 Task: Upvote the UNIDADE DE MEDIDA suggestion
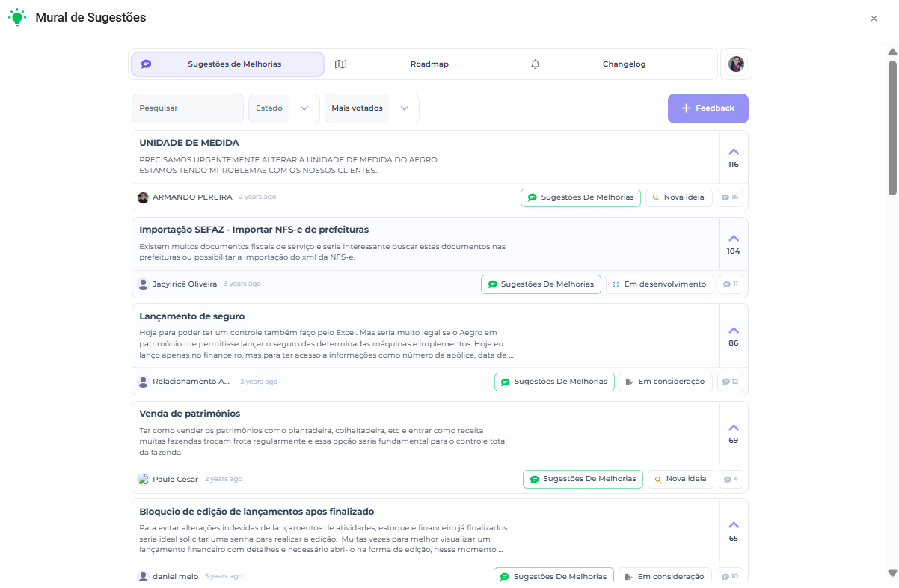733,152
